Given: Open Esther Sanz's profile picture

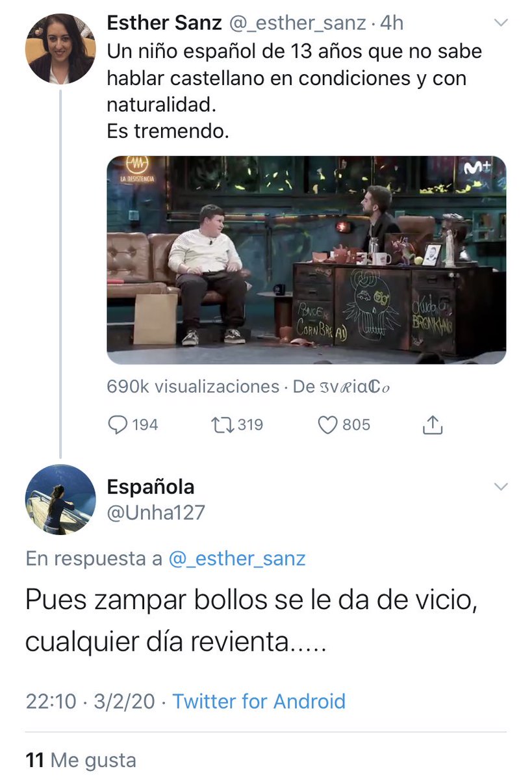Looking at the screenshot, I should tap(60, 50).
